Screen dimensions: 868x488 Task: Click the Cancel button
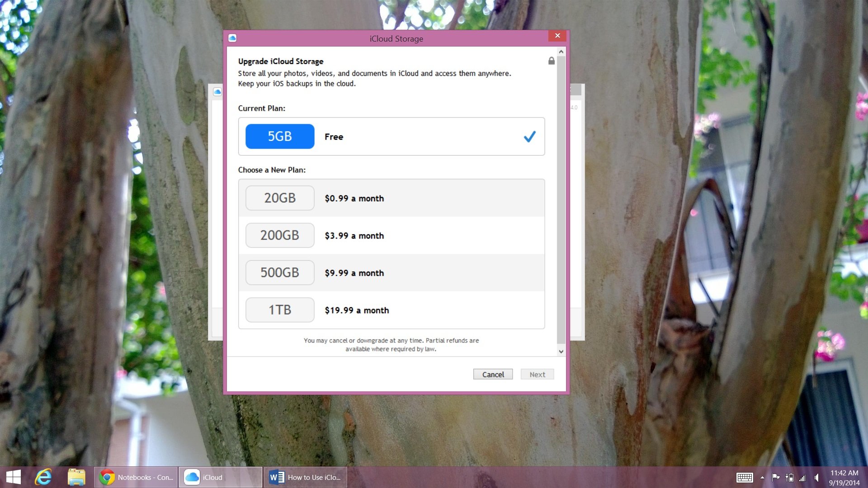click(493, 374)
